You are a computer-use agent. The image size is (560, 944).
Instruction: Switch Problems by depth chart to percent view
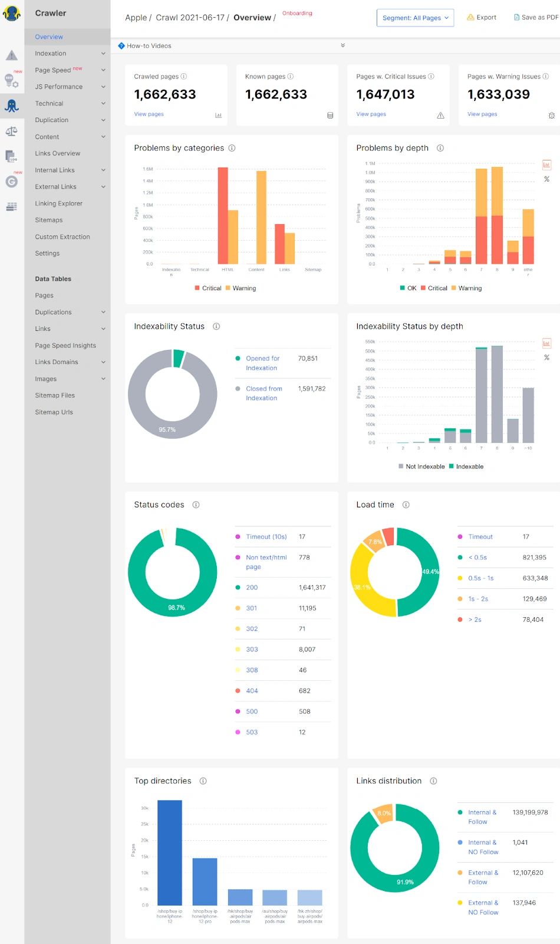click(546, 179)
